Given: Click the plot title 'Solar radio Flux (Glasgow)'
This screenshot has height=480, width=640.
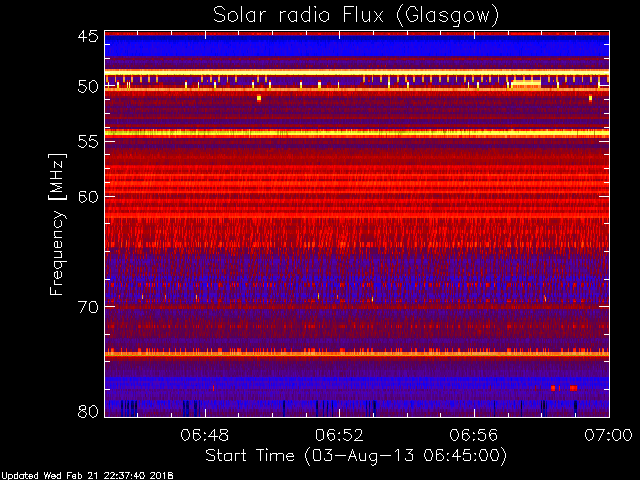Looking at the screenshot, I should click(356, 16).
